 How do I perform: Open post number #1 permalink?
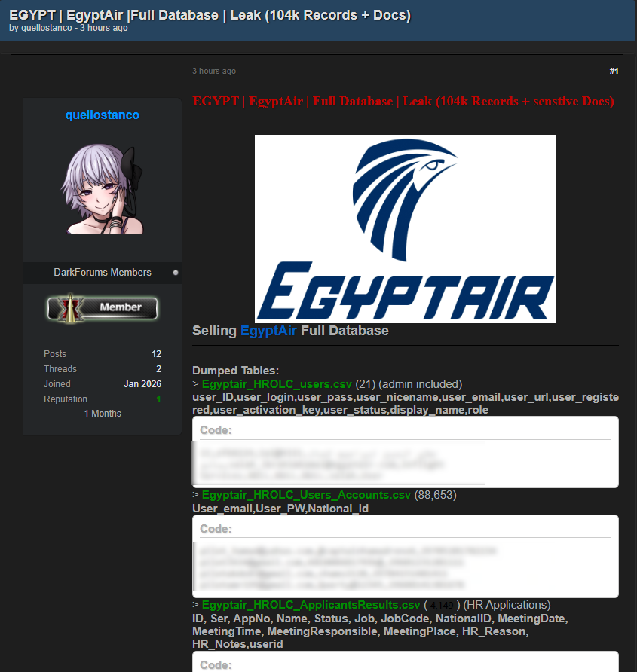614,71
